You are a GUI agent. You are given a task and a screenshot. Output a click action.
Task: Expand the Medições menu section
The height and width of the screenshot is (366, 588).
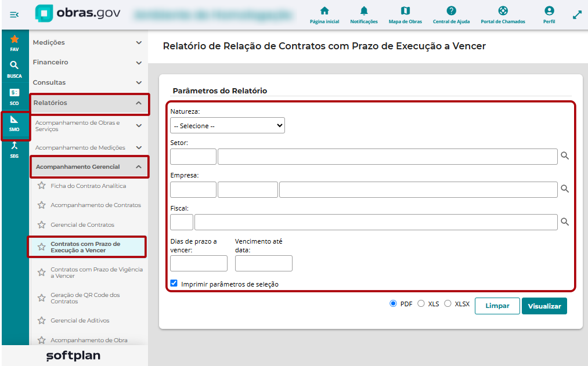(88, 42)
